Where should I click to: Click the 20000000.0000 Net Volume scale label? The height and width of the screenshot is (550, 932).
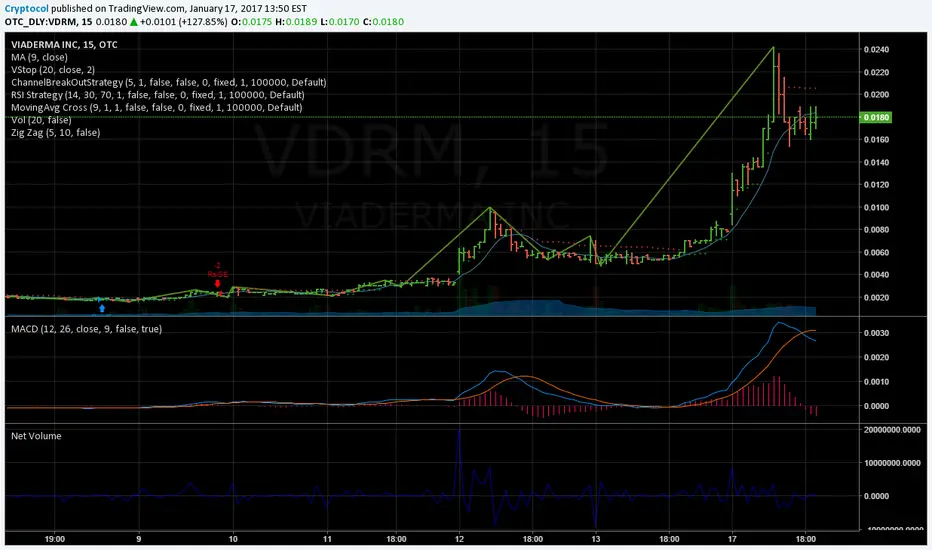(x=892, y=430)
